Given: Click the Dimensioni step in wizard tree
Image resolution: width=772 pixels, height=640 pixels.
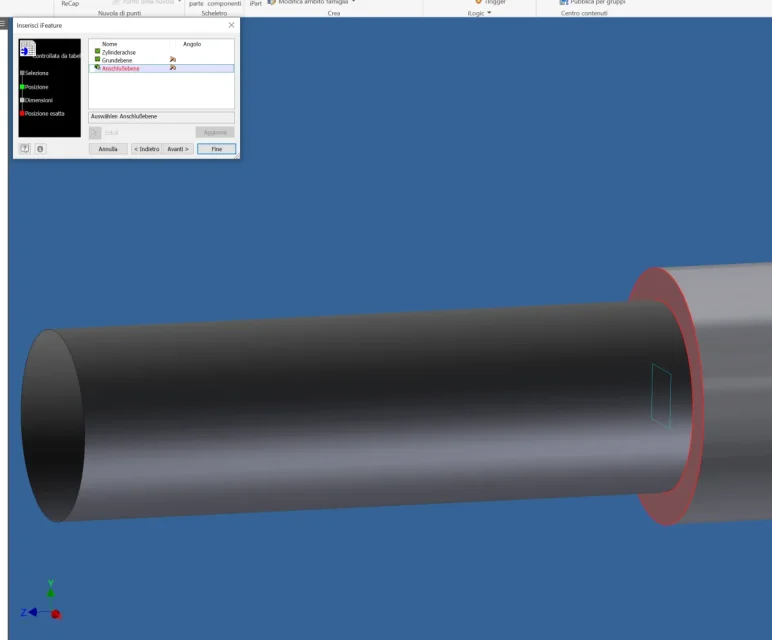Looking at the screenshot, I should pyautogui.click(x=37, y=100).
